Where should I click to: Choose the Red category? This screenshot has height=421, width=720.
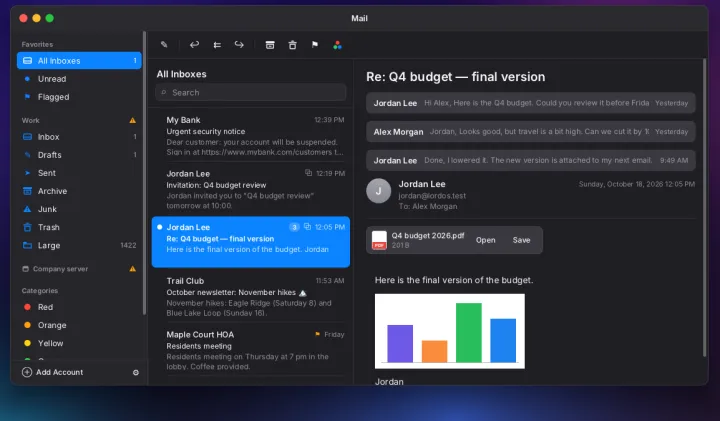79,307
